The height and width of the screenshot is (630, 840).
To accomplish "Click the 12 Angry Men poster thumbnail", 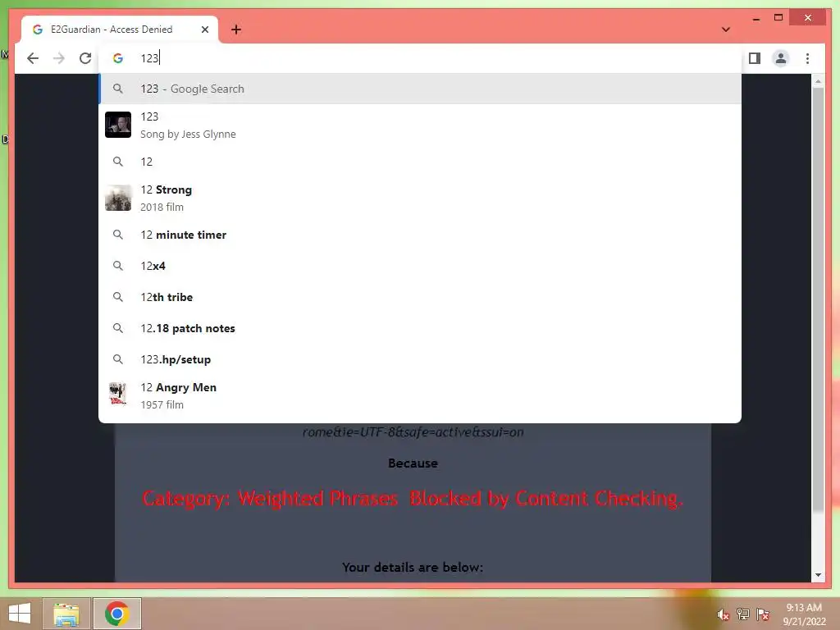I will [118, 395].
